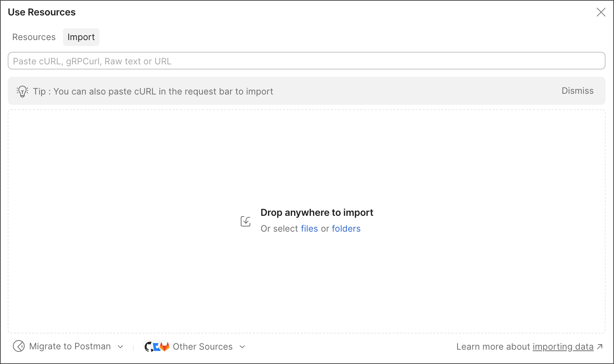Click the lightbulb tip icon
This screenshot has width=614, height=364.
pos(22,91)
